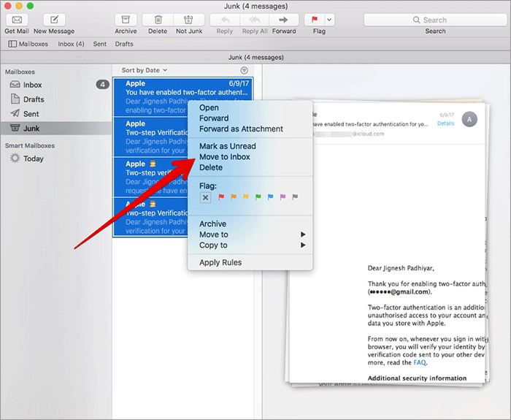This screenshot has width=511, height=420.
Task: Expand the Move to submenu
Action: tap(250, 234)
